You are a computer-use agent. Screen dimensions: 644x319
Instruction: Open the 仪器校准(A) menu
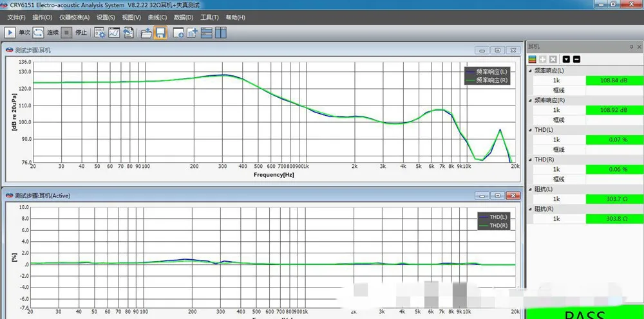(x=74, y=17)
